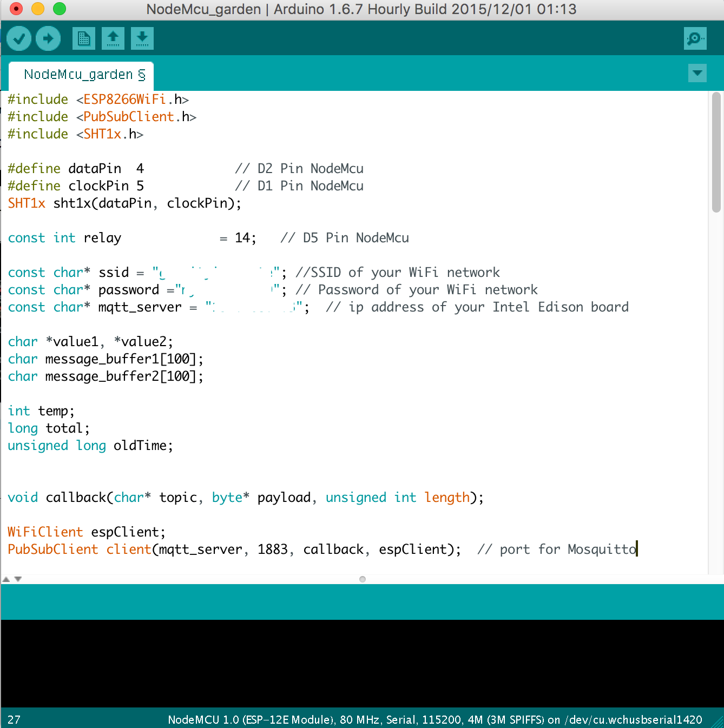
Task: Click the Verify sketch checkmark icon
Action: point(19,38)
